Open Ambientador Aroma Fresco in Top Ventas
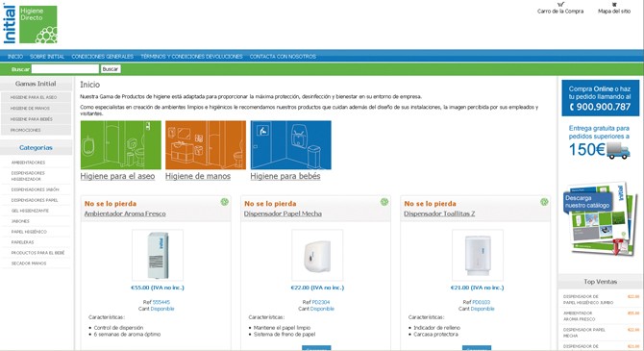The width and height of the screenshot is (644, 351). point(579,315)
